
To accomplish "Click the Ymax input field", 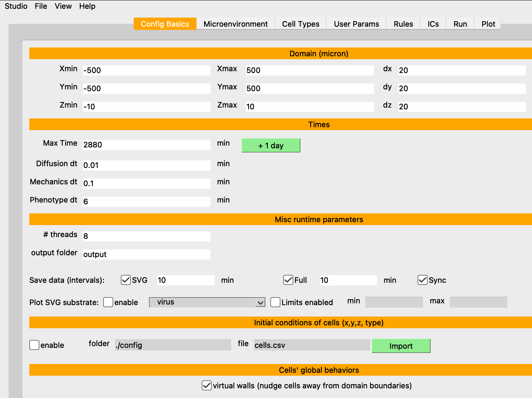I will [310, 89].
